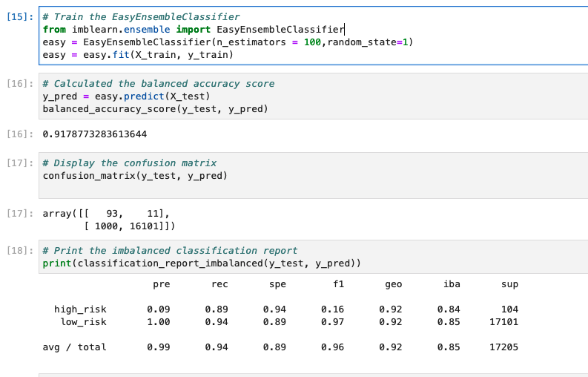Place cursor in 'n_estimators = 100,random_state=1' line
Screen dimensions: 588x377
228,42
